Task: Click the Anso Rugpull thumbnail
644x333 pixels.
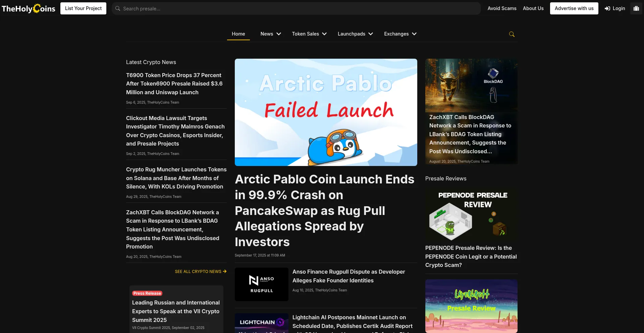Action: click(x=262, y=284)
